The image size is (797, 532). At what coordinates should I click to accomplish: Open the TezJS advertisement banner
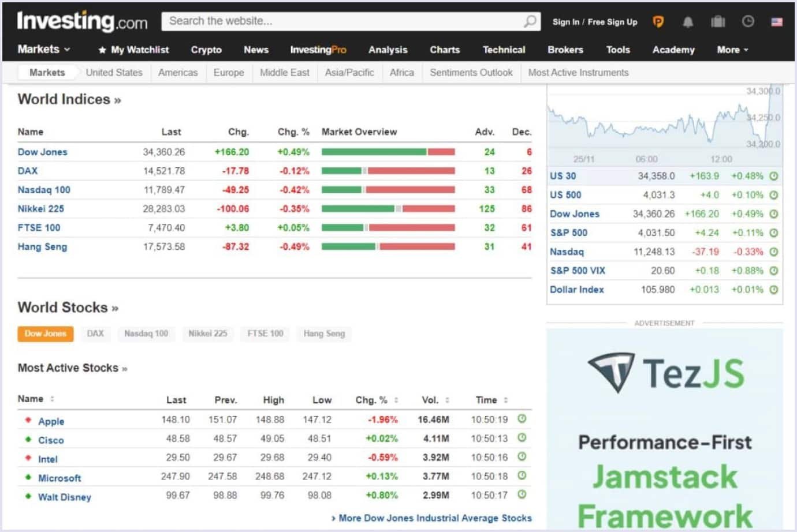click(x=665, y=429)
